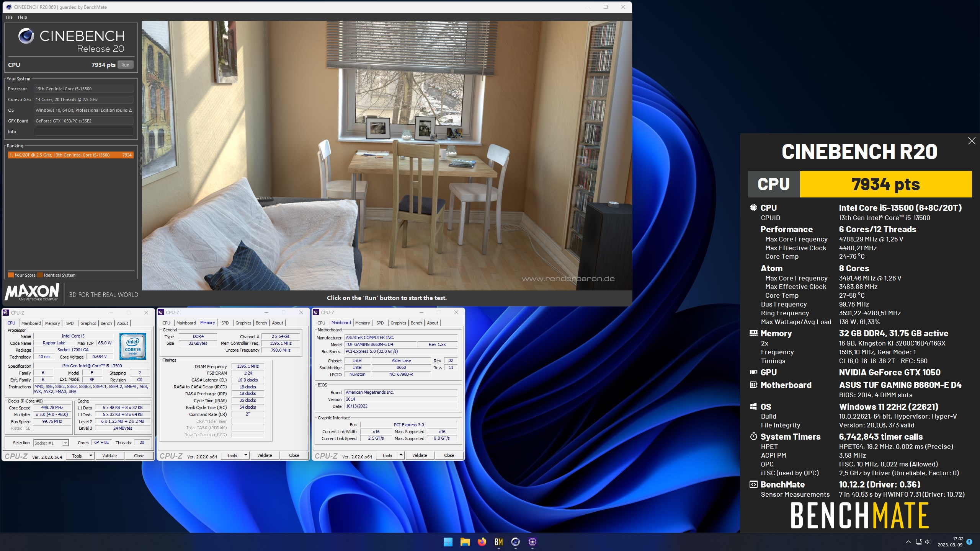Open the BenchMate taskbar icon
980x551 pixels.
click(498, 542)
